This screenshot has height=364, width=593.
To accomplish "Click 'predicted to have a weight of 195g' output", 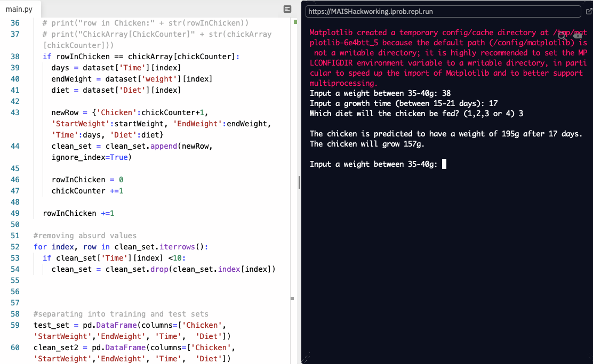I will 446,134.
